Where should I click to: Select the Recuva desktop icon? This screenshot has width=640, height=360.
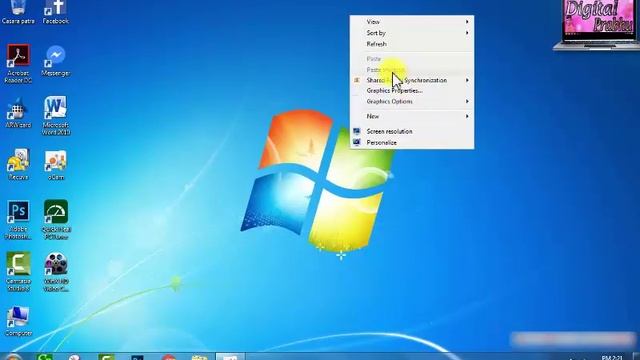(18, 164)
